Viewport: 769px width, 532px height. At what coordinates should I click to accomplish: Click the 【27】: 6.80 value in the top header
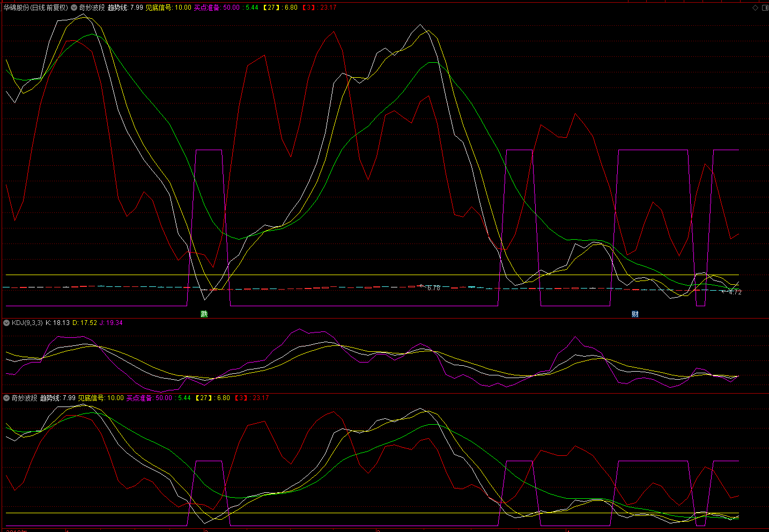[x=279, y=8]
